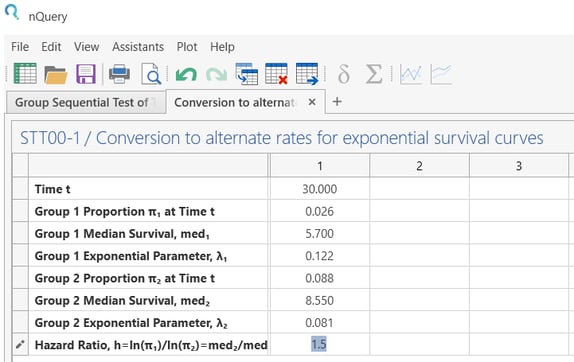The image size is (574, 362).
Task: Click Group 2 Exponential Parameter value 0.081
Action: (x=320, y=323)
